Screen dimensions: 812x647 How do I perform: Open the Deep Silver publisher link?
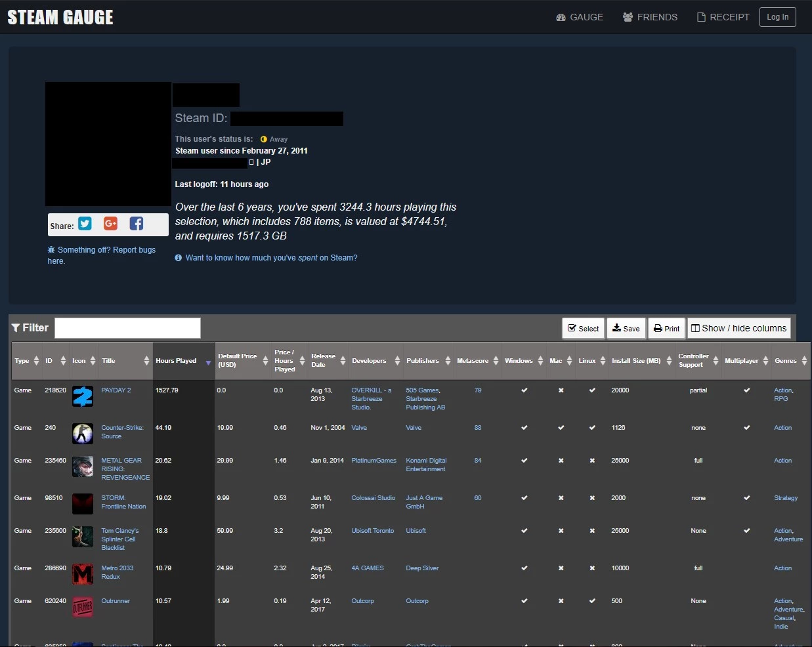[422, 568]
